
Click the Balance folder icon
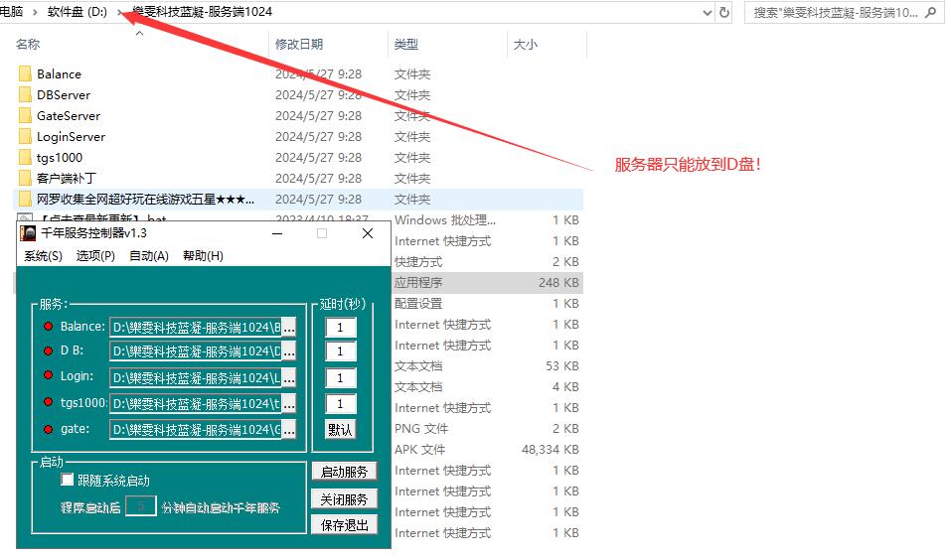click(25, 74)
